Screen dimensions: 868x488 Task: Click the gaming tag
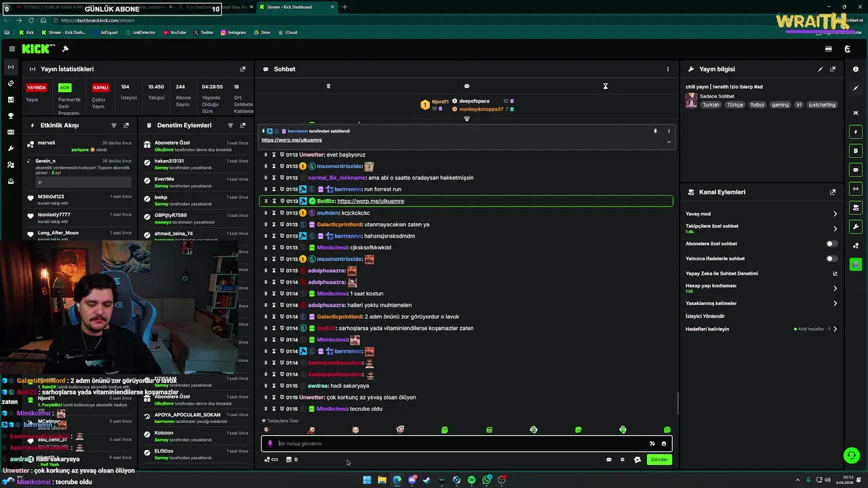coord(780,105)
